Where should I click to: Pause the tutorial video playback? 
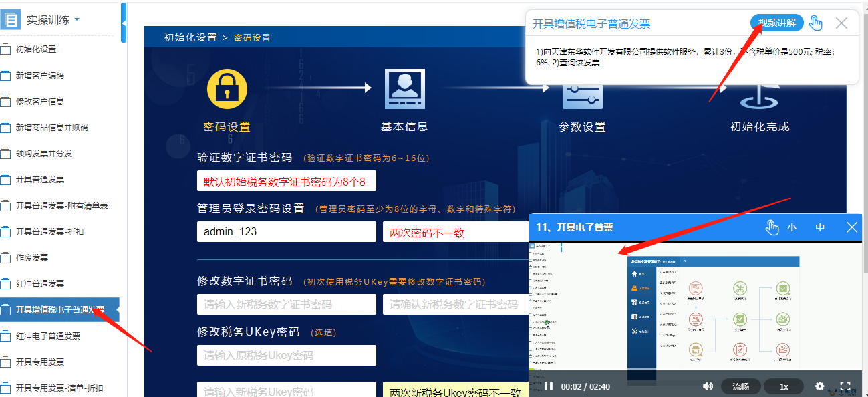549,386
